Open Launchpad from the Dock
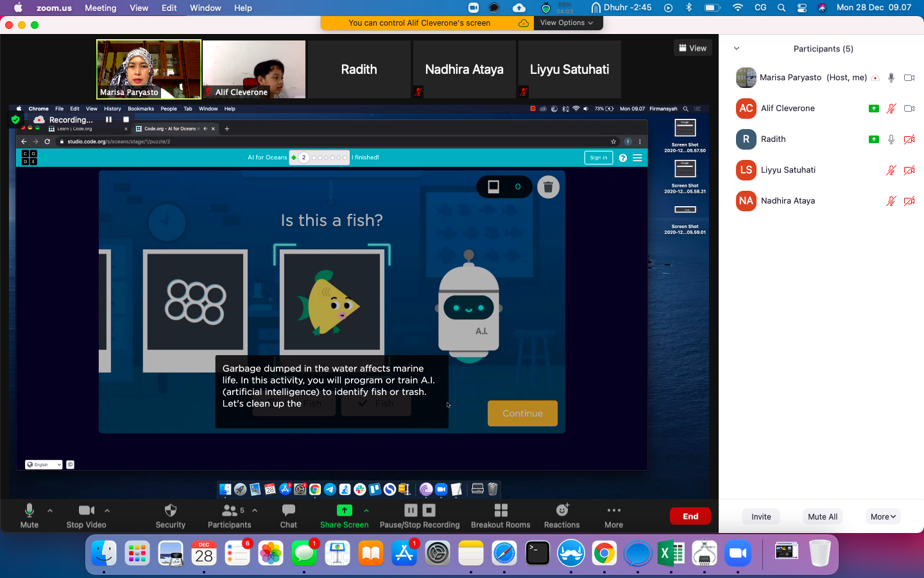The image size is (924, 578). tap(137, 554)
